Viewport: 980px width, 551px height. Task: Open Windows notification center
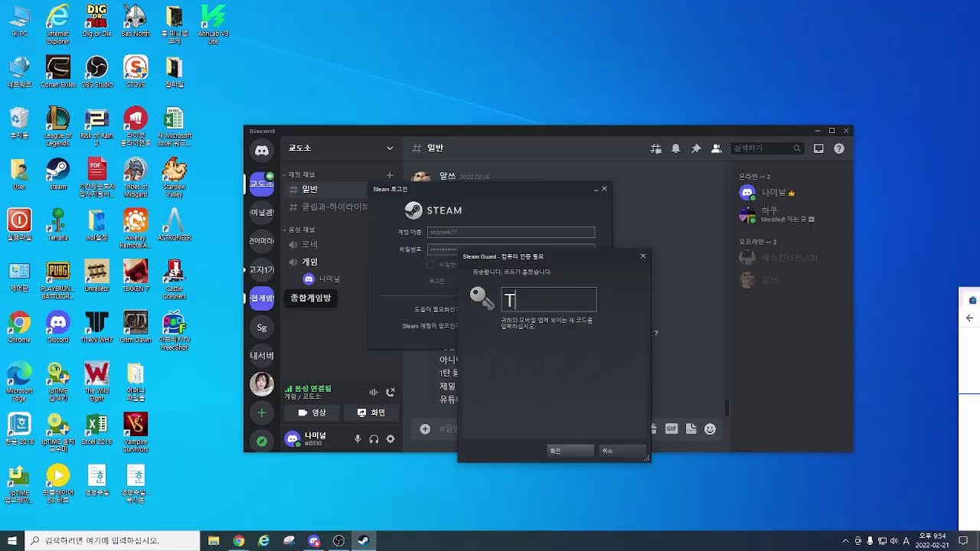[x=963, y=540]
